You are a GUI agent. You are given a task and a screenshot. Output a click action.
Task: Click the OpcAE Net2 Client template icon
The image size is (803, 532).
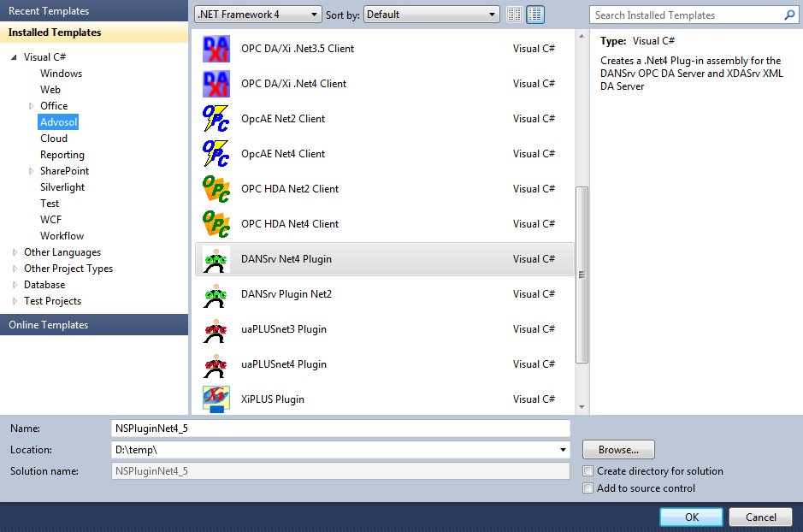point(216,119)
